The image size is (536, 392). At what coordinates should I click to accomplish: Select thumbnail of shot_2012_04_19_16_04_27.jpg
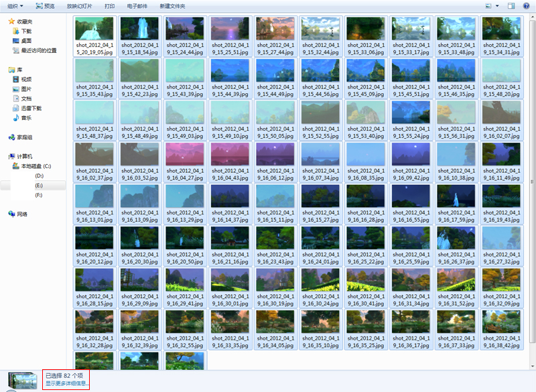pyautogui.click(x=185, y=154)
